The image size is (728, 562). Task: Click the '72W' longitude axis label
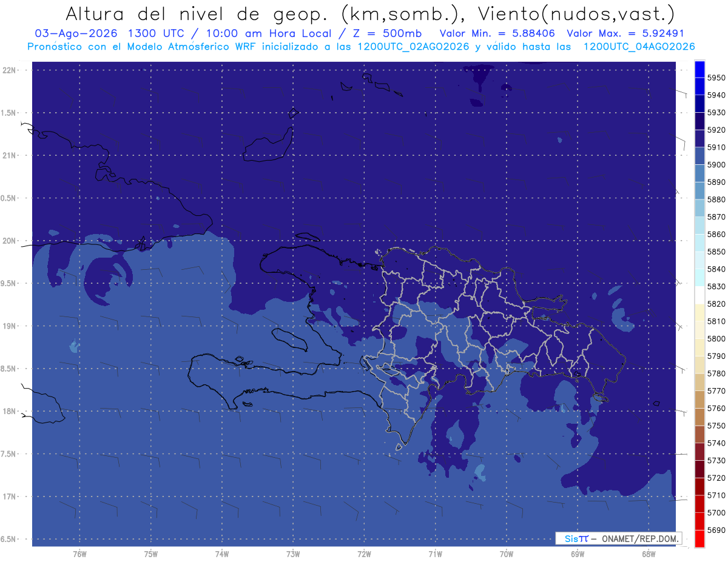(364, 554)
